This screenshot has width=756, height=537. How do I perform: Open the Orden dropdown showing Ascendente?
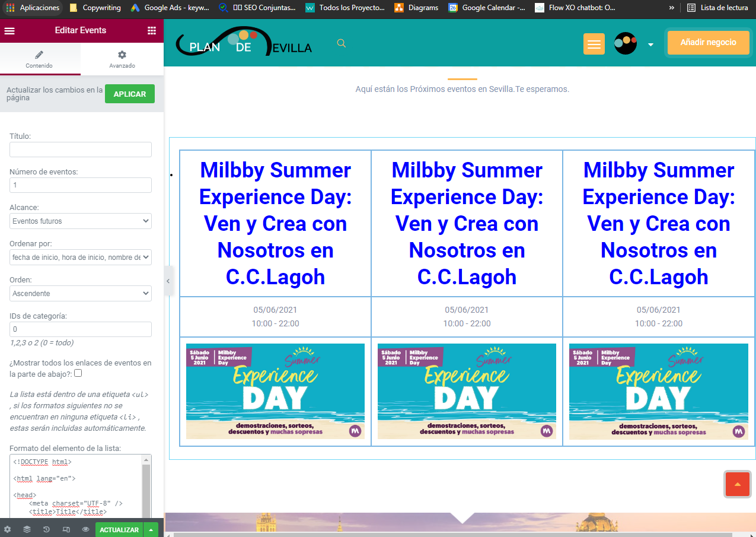[x=81, y=293]
